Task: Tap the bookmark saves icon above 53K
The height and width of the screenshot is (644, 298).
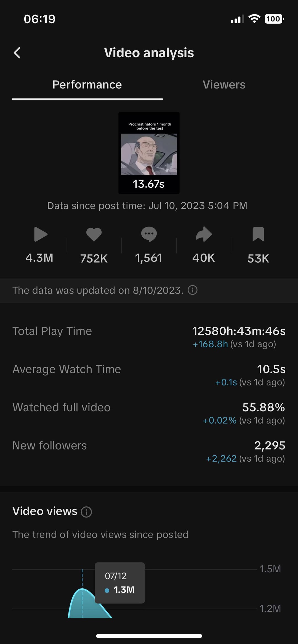Action: coord(258,234)
